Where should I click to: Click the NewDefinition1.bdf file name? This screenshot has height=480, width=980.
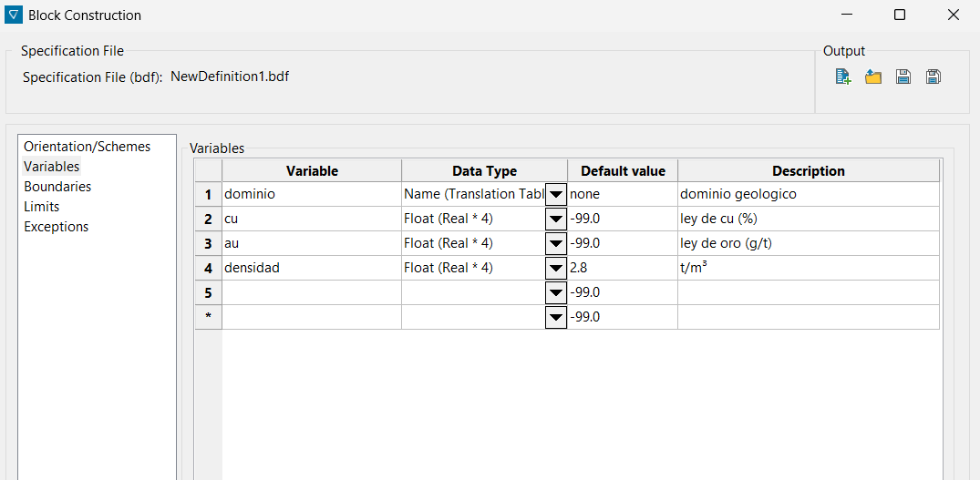pyautogui.click(x=230, y=77)
